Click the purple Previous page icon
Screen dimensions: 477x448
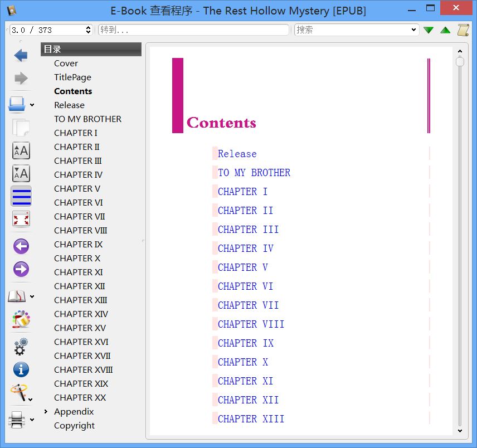coord(21,246)
